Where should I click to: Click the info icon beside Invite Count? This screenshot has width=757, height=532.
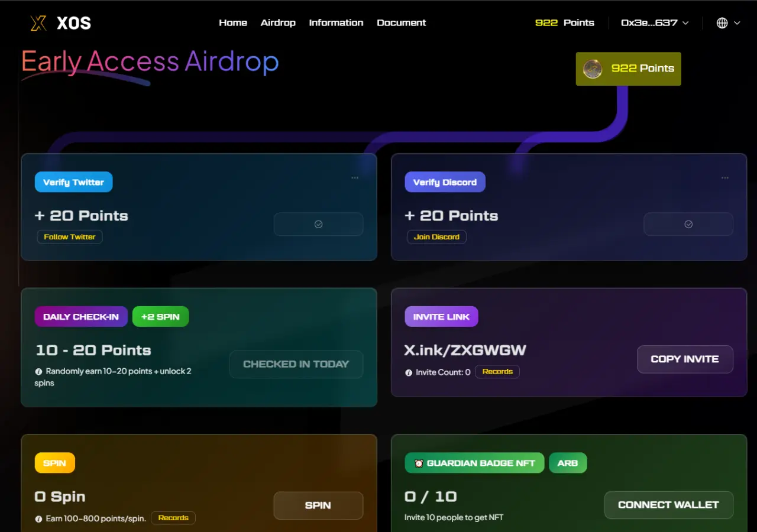[x=409, y=372]
